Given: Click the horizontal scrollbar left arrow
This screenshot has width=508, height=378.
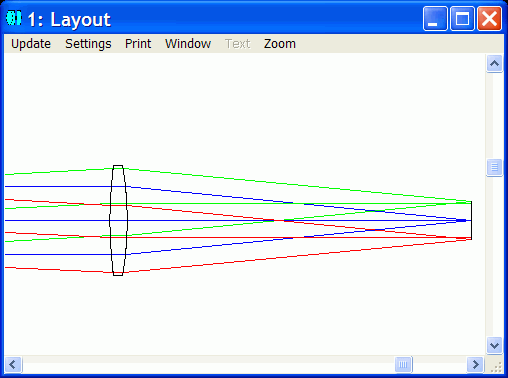Looking at the screenshot, I should click(13, 364).
